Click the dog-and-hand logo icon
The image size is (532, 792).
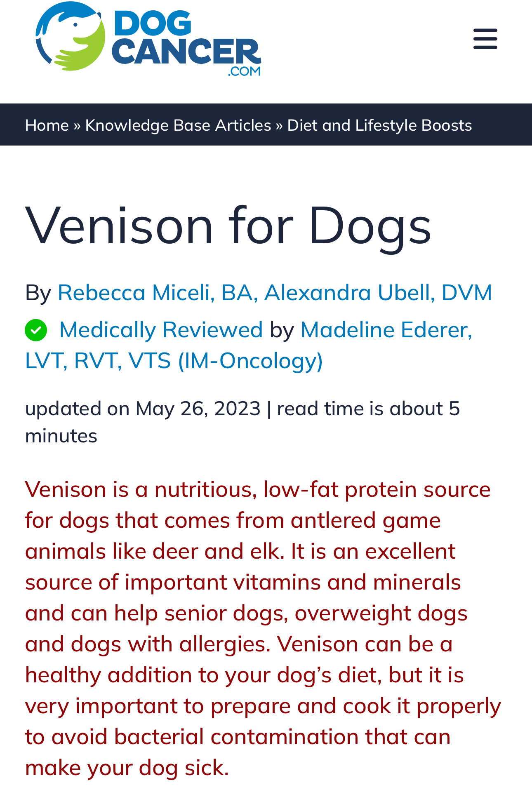click(70, 37)
